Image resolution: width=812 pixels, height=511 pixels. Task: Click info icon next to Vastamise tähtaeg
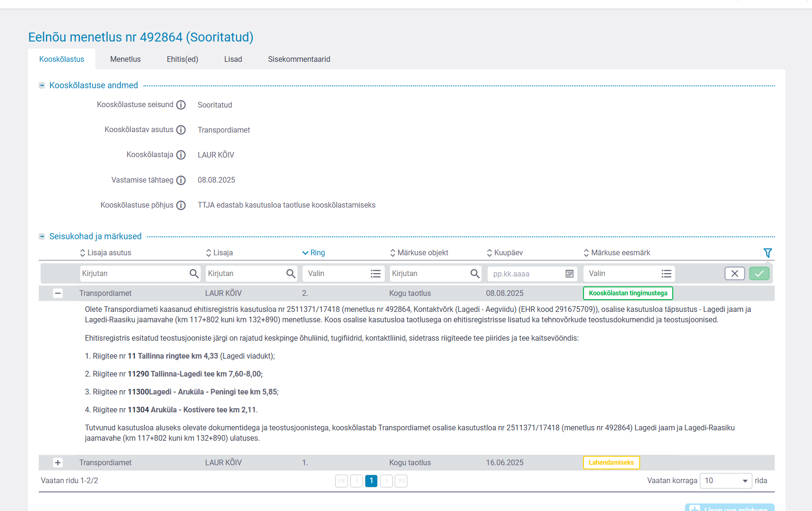(181, 180)
